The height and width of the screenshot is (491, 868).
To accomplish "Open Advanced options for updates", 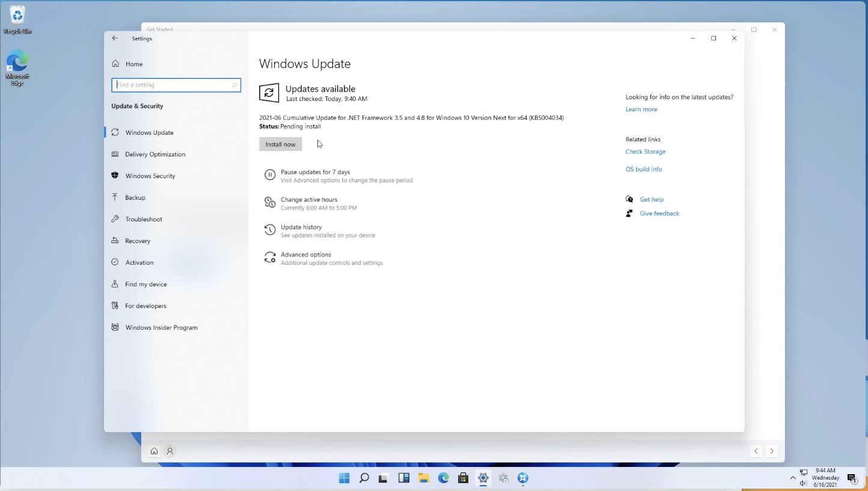I will click(x=323, y=259).
